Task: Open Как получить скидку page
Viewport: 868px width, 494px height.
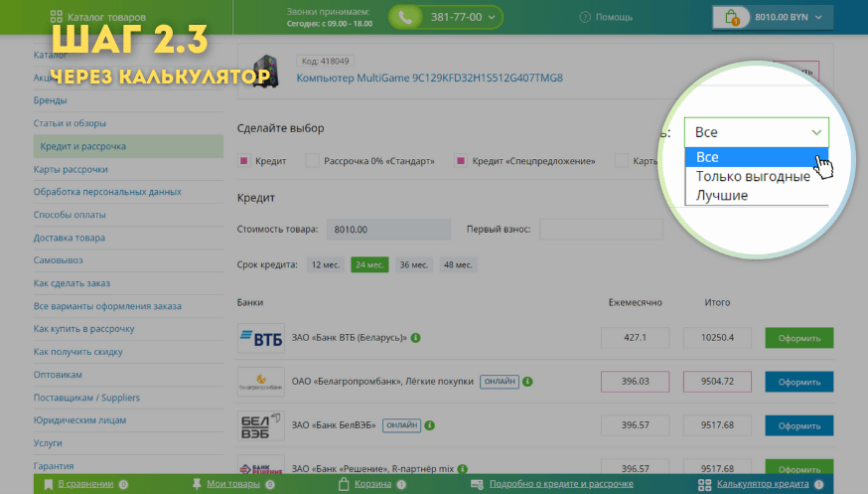Action: point(78,352)
